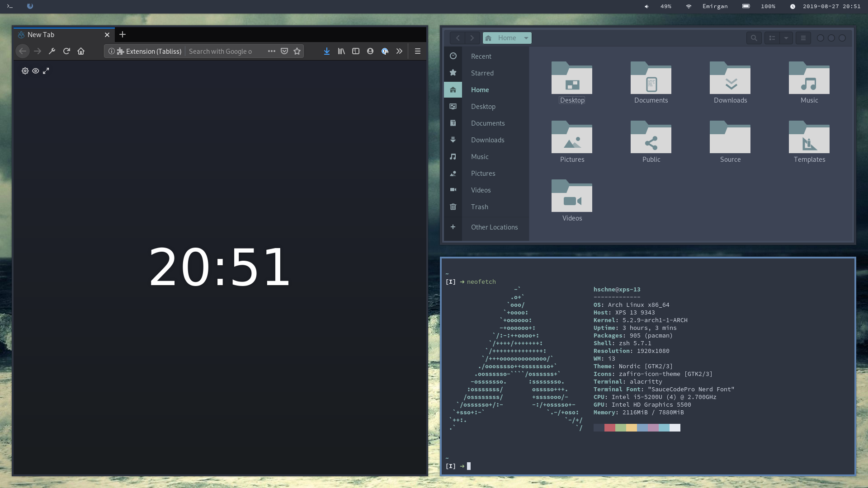This screenshot has width=868, height=488.
Task: Select the Documents folder icon
Action: (651, 78)
